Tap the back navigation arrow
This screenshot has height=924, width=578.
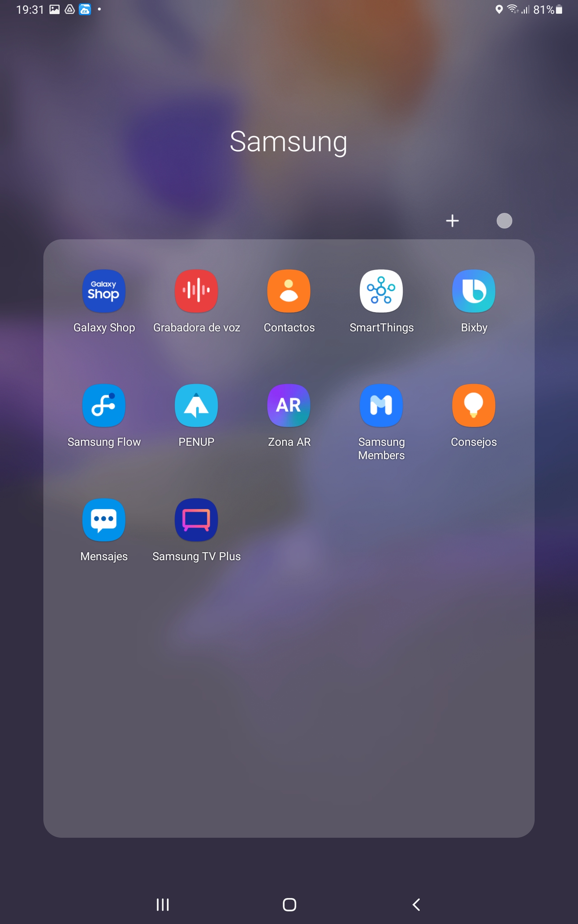[x=416, y=904]
